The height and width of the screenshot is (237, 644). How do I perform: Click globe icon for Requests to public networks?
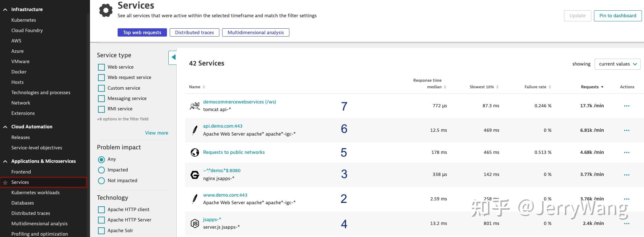pos(195,152)
